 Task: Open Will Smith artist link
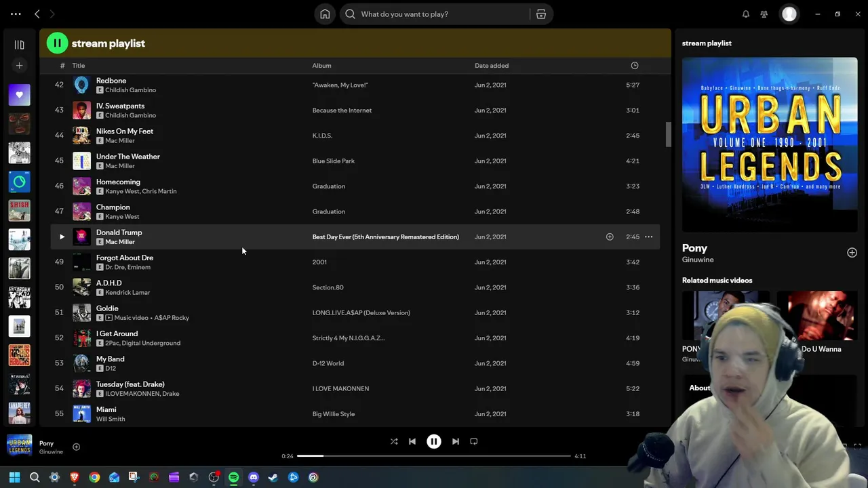tap(111, 420)
